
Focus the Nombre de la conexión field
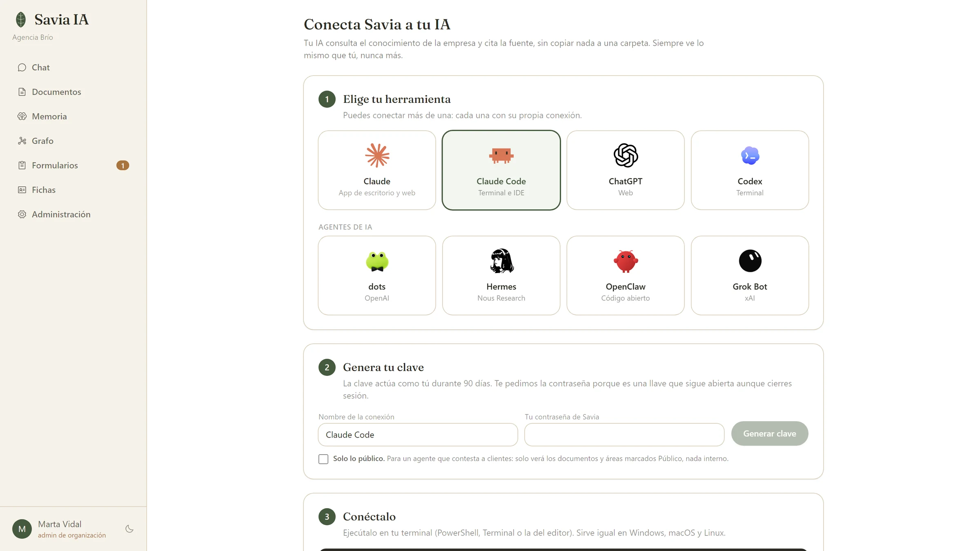418,435
